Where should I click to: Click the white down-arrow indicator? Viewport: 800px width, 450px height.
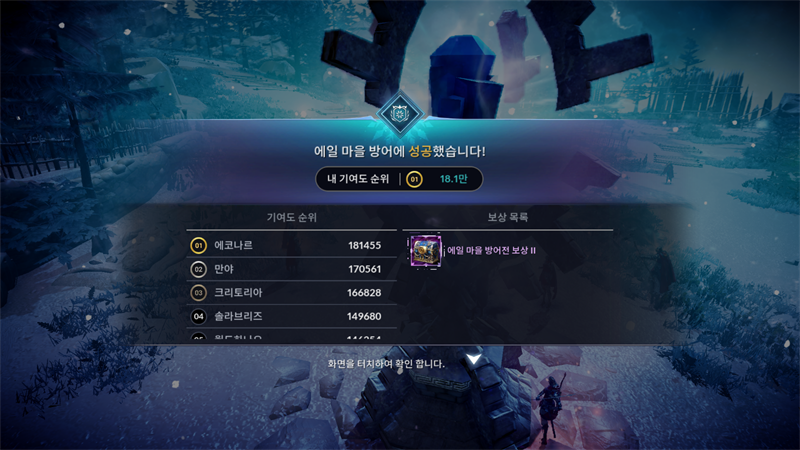click(x=474, y=359)
